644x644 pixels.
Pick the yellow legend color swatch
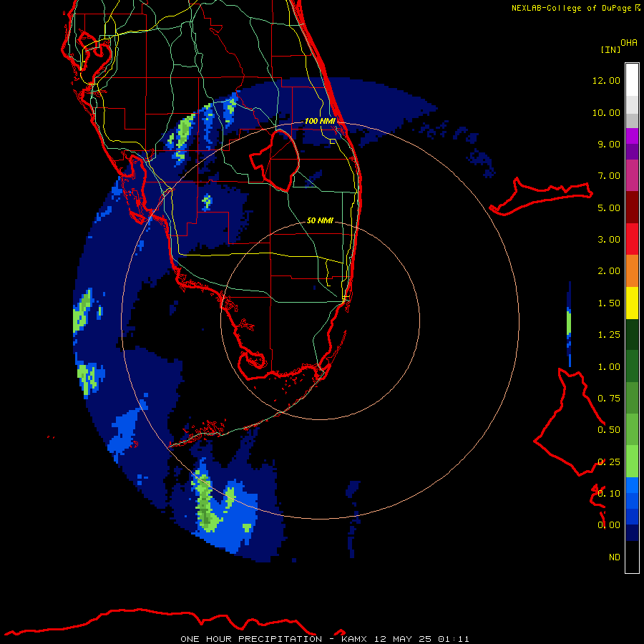click(x=632, y=303)
